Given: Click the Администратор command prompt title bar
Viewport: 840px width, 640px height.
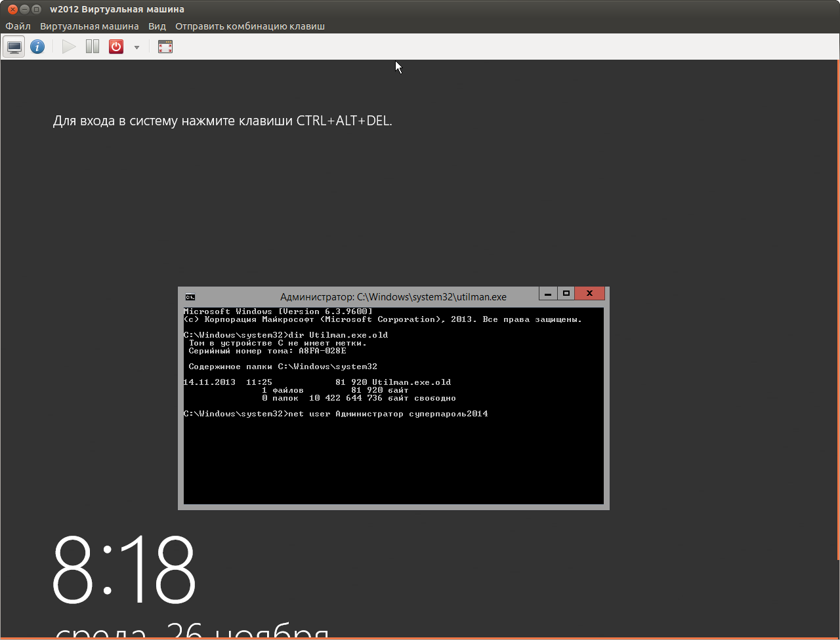Looking at the screenshot, I should pyautogui.click(x=392, y=297).
